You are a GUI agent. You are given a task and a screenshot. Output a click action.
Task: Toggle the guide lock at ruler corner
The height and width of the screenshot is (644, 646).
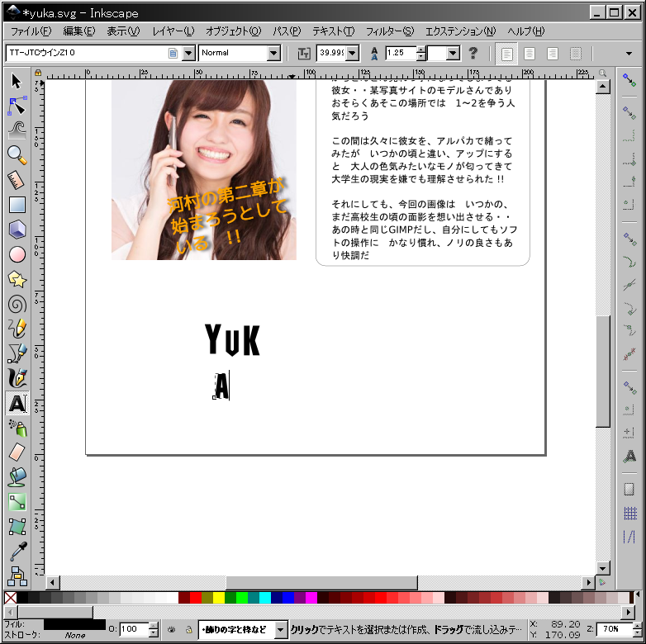point(38,73)
